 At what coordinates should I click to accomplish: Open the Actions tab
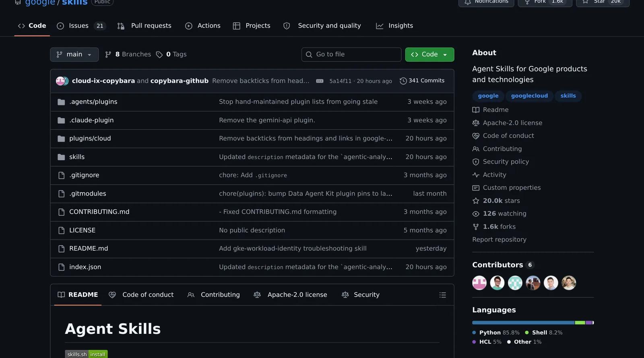point(203,26)
